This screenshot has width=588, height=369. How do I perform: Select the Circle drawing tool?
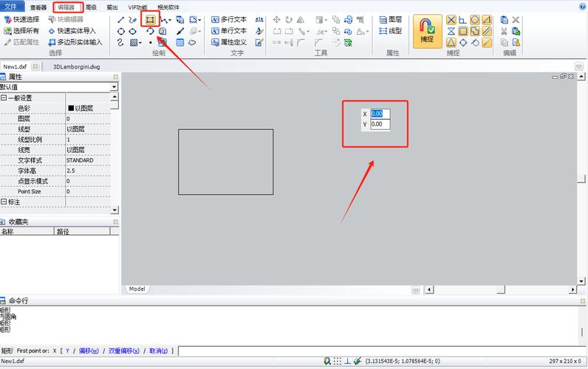click(120, 32)
